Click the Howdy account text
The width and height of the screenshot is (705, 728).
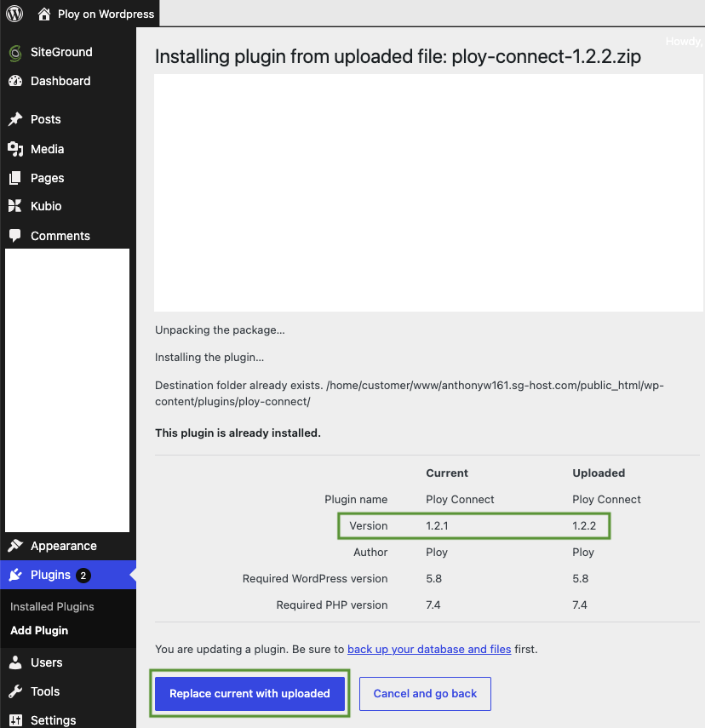pos(685,42)
